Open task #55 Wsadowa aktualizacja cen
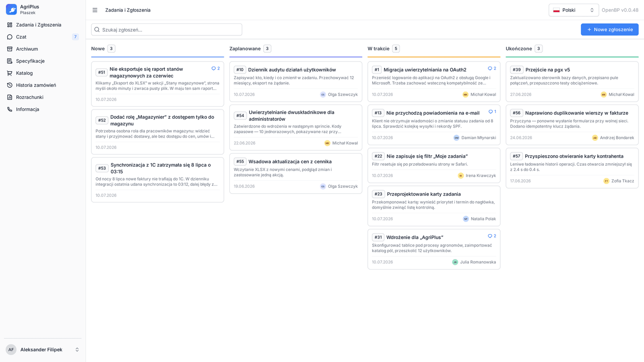Screen dimensions: 644x362 (296, 173)
